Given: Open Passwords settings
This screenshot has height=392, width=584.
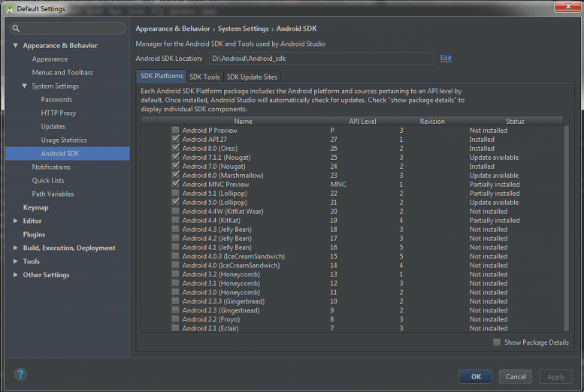Looking at the screenshot, I should coord(56,99).
